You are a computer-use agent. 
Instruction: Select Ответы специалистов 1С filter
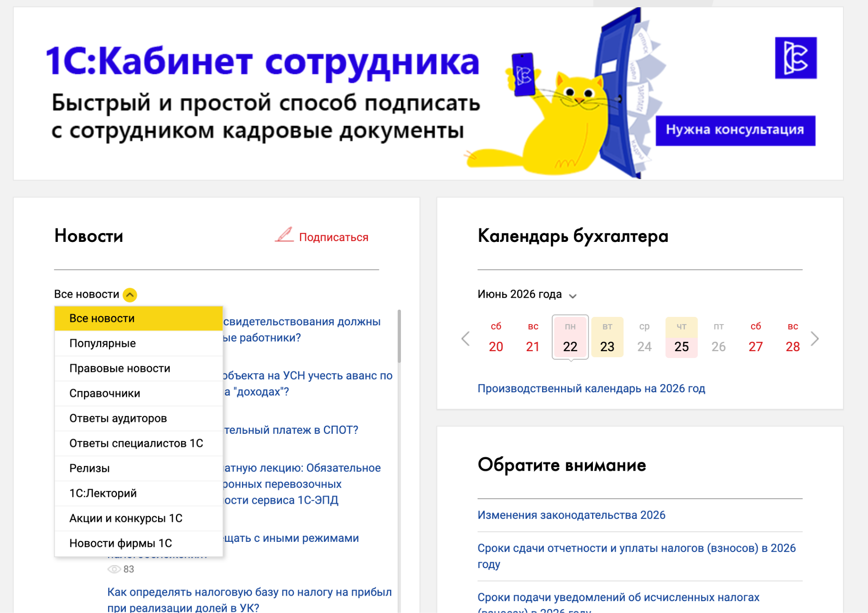pyautogui.click(x=139, y=444)
